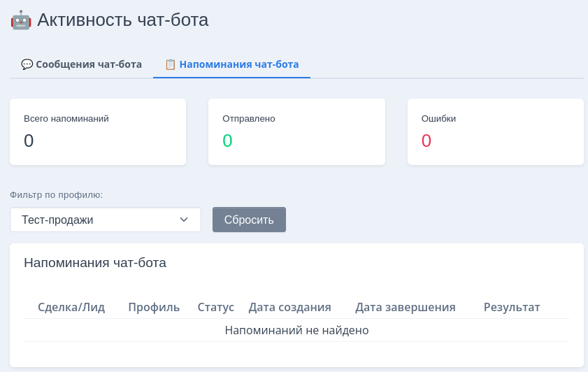Image resolution: width=588 pixels, height=372 pixels.
Task: Click the Всего напоминаний stat card
Action: pos(98,131)
